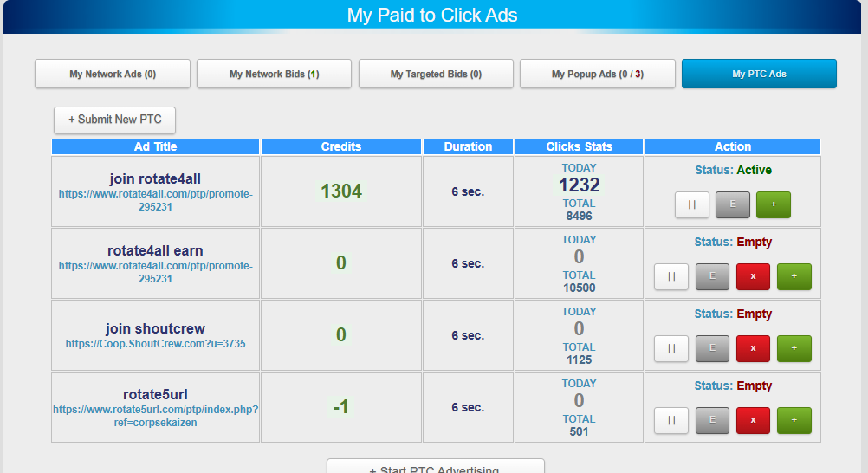Delete the rotate5url ad
Image resolution: width=868 pixels, height=473 pixels.
[x=753, y=420]
